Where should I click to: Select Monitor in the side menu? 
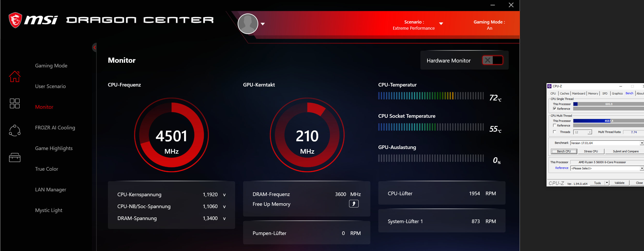[44, 107]
